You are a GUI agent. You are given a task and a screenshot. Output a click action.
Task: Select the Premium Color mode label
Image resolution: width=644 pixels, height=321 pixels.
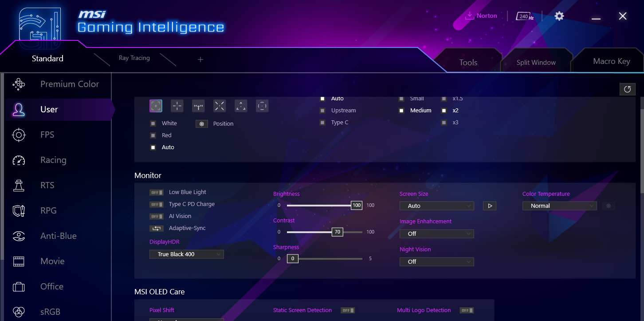click(x=70, y=84)
